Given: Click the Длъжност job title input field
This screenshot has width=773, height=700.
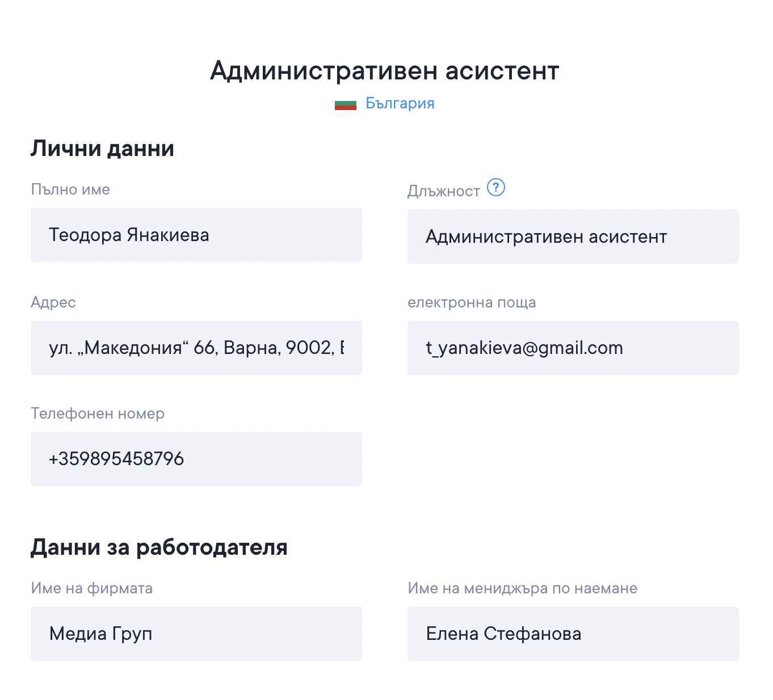Looking at the screenshot, I should [x=573, y=237].
